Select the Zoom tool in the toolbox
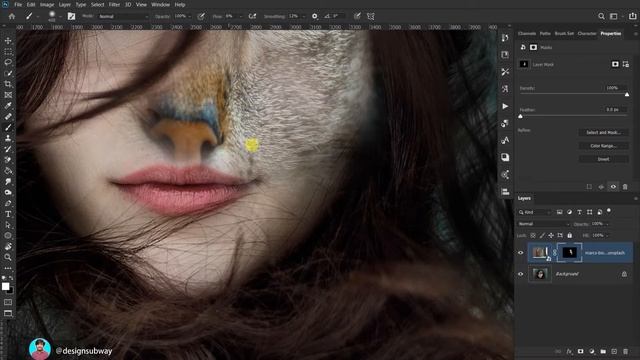This screenshot has width=640, height=360. pos(8,257)
